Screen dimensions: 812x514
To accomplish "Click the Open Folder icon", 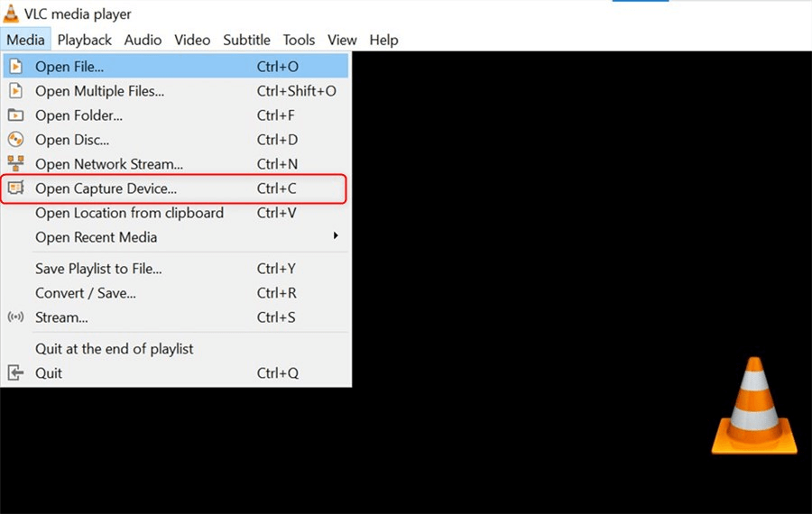I will pyautogui.click(x=16, y=115).
